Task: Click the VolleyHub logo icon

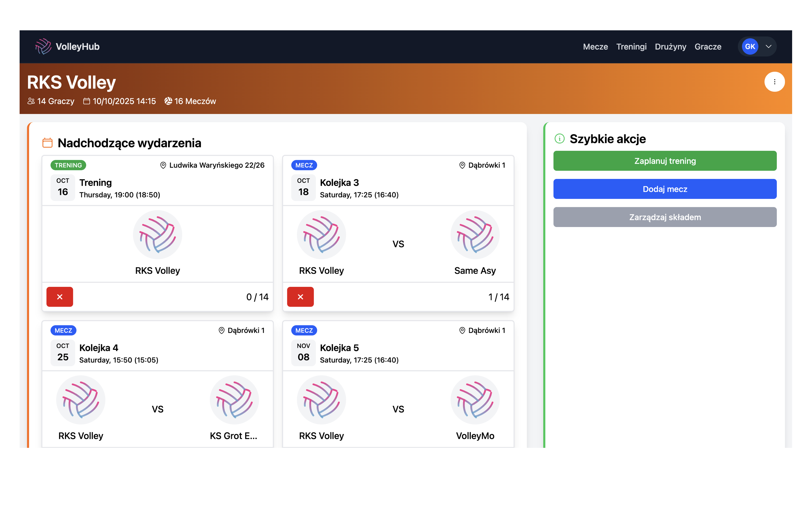Action: tap(43, 46)
